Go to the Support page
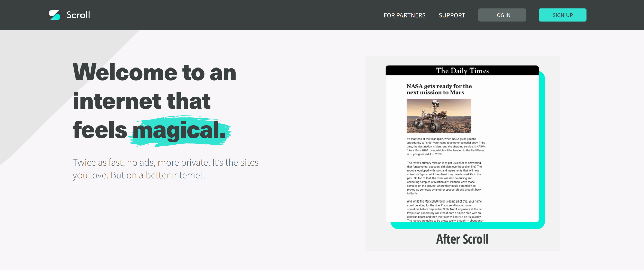The height and width of the screenshot is (270, 644). 451,15
